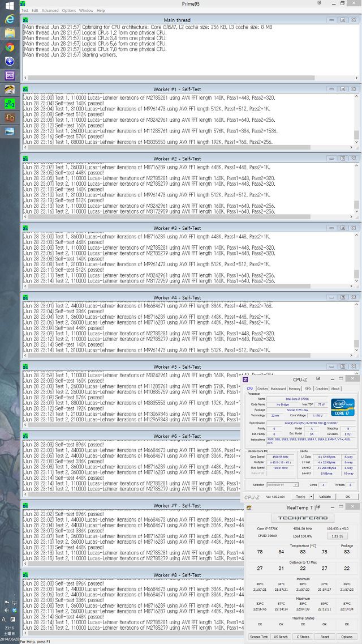Switch to CPU-Z via the purple taskbar icon

point(10,75)
